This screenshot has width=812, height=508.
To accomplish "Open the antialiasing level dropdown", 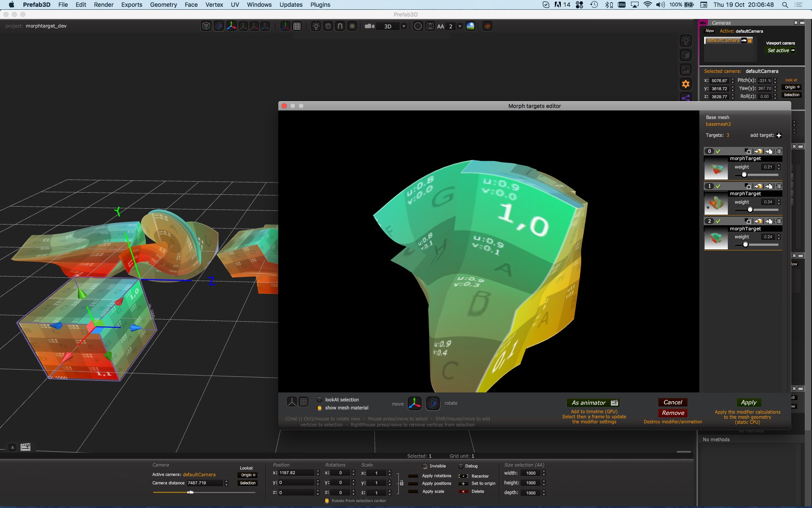I will 460,26.
